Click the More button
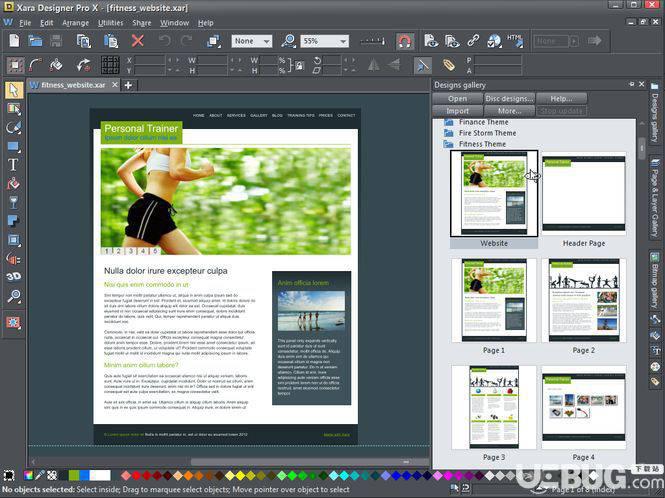 [x=509, y=111]
